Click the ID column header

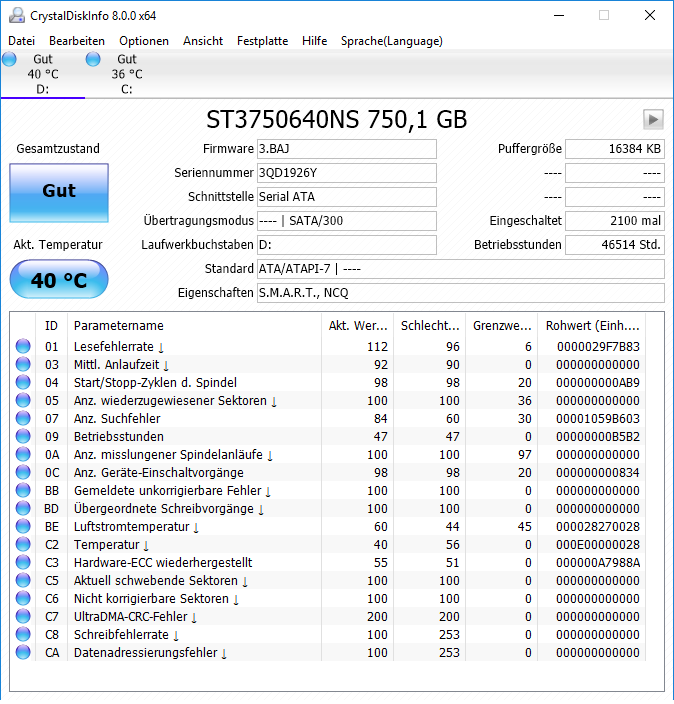[x=51, y=326]
